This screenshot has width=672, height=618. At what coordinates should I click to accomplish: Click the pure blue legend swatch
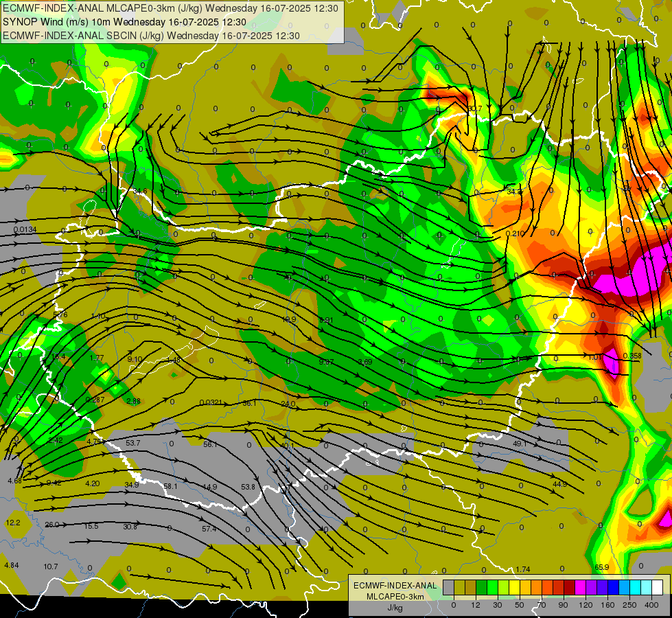click(613, 588)
